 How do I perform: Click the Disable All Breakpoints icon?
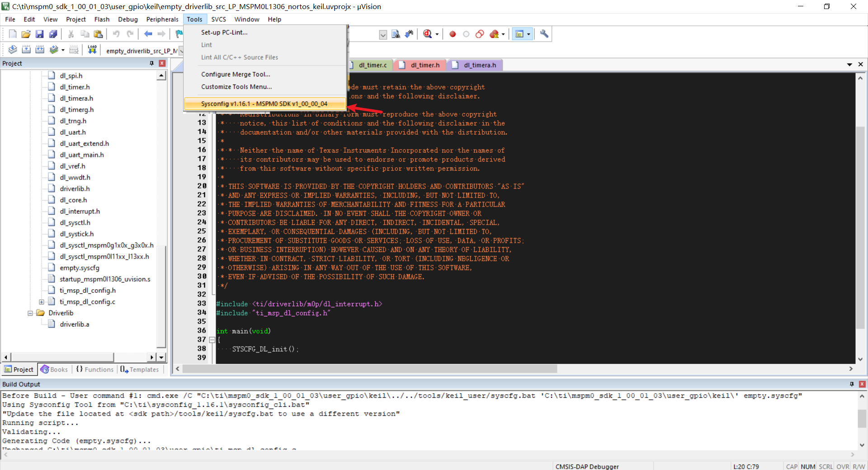tap(480, 34)
